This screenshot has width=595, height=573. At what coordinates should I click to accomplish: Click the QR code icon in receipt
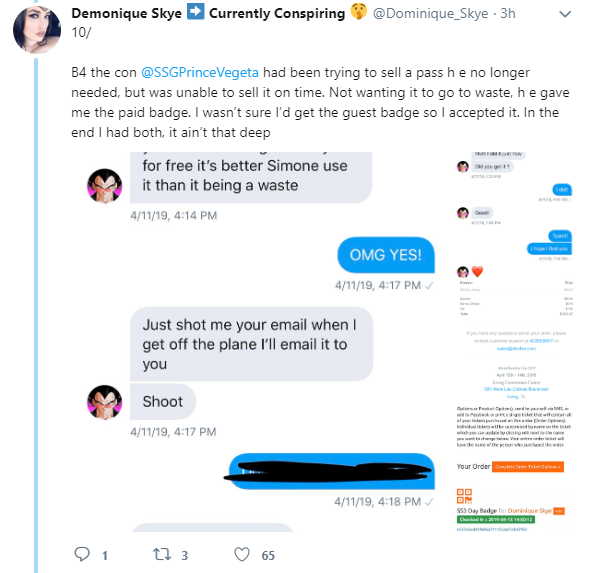464,496
